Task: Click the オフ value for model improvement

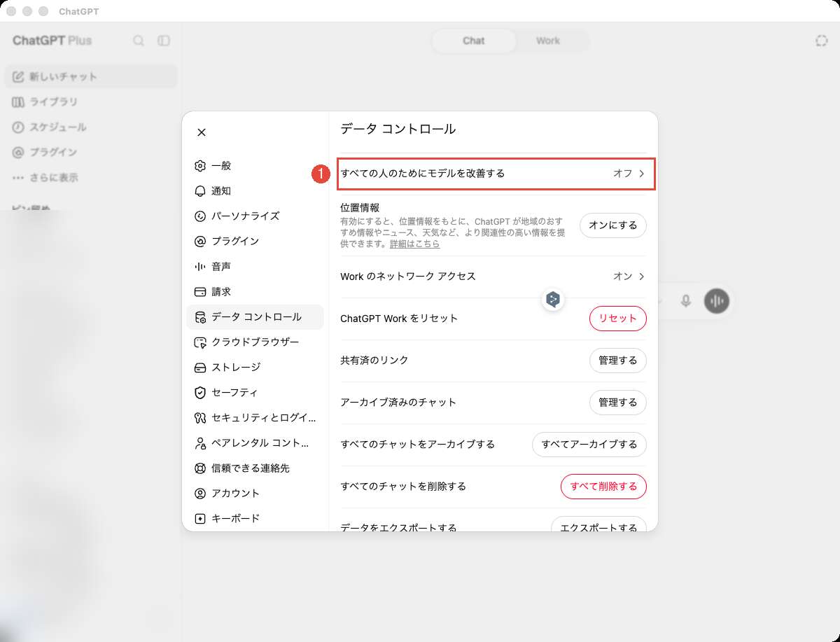Action: tap(622, 174)
